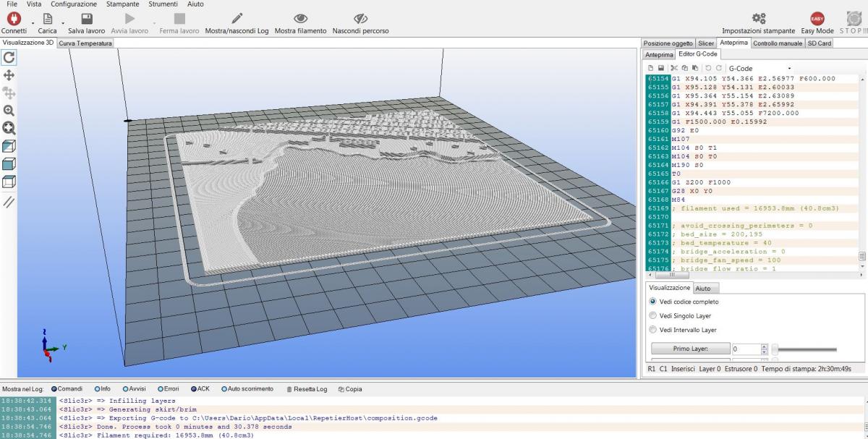Toggle log with Mostra/nascondi Log pencil icon
Screen dimensions: 868x439
(237, 20)
